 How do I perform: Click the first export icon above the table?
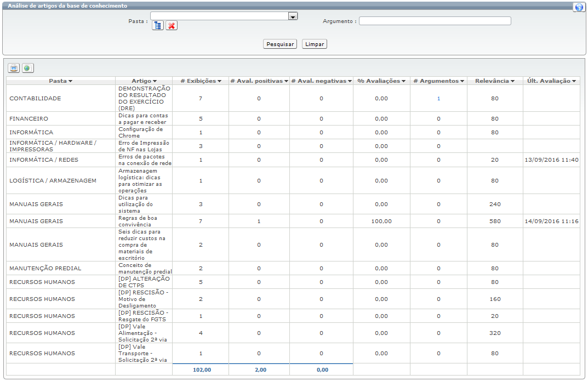(14, 68)
